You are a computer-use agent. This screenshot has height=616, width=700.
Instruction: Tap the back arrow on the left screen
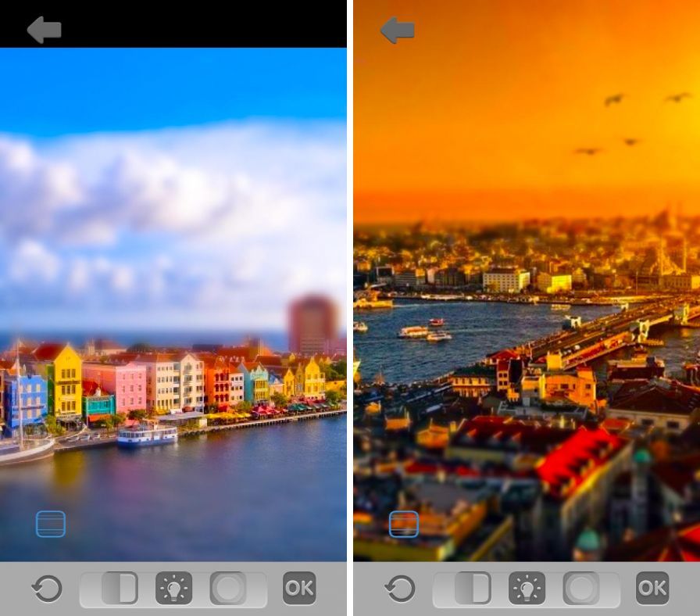tap(44, 30)
